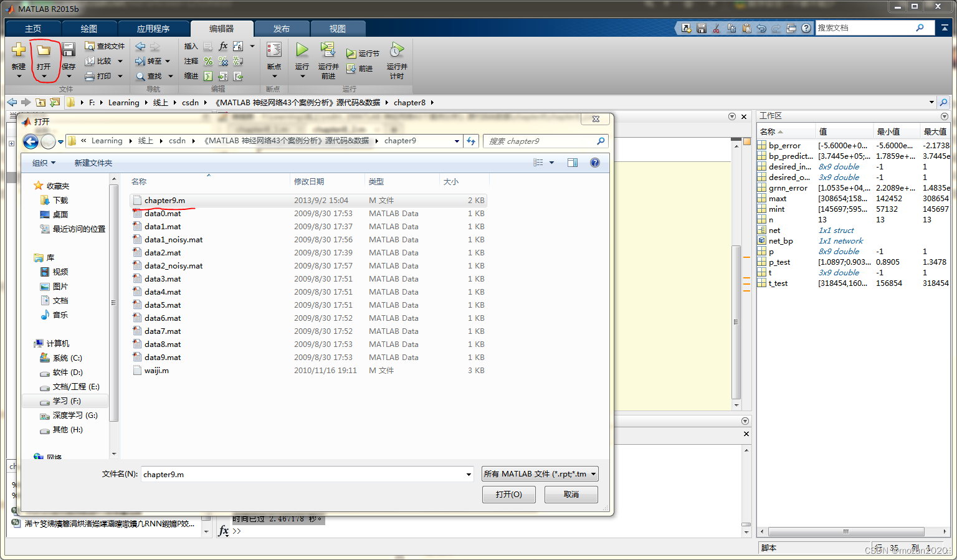Click the Open folder icon in the ribbon

pyautogui.click(x=44, y=50)
